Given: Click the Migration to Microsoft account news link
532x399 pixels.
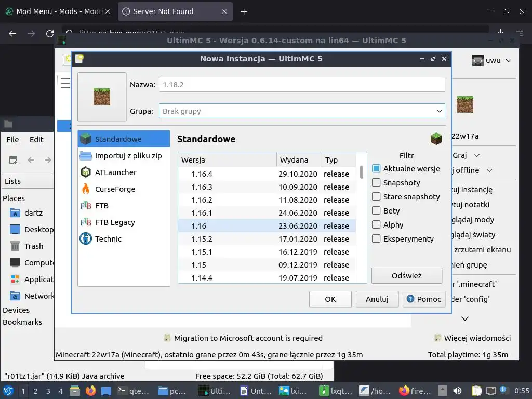Looking at the screenshot, I should [x=243, y=338].
